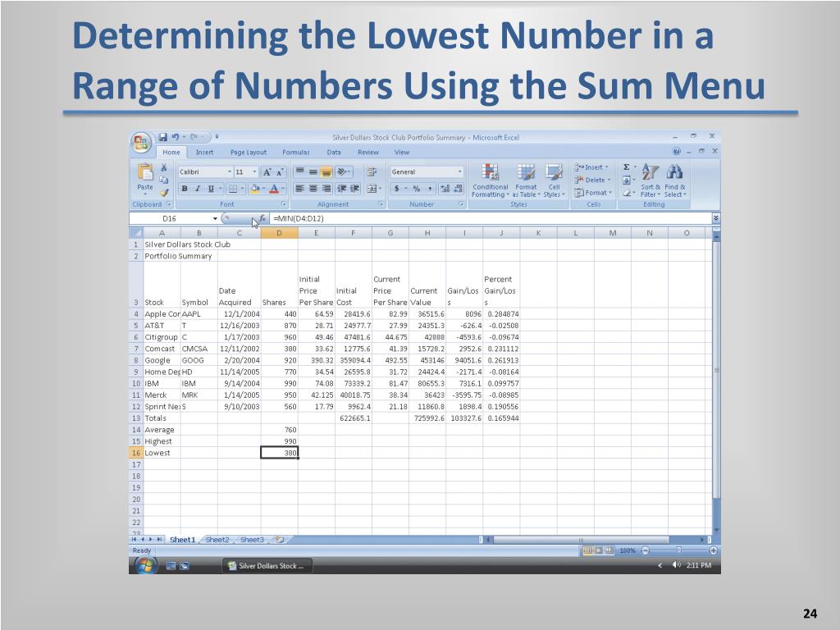The height and width of the screenshot is (630, 840).
Task: Switch to the Formulas tab
Action: 295,152
